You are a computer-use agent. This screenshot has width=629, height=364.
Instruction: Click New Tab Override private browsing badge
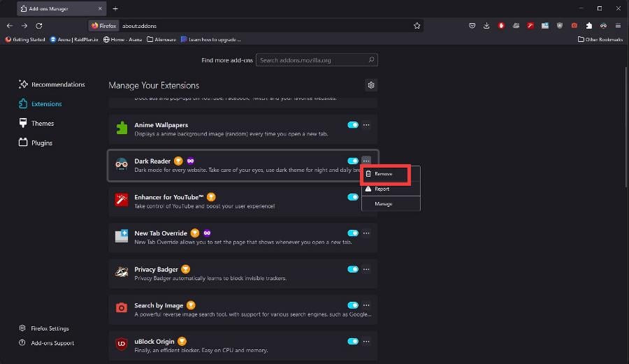(207, 233)
